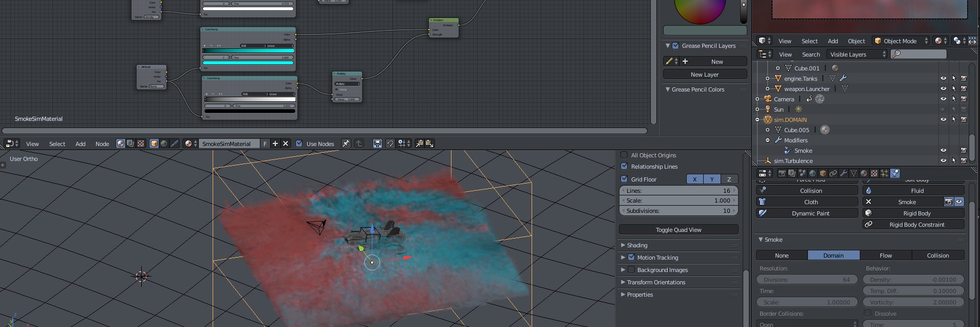Screen dimensions: 980x327
Task: Open the Object Mode dropdown
Action: (901, 41)
